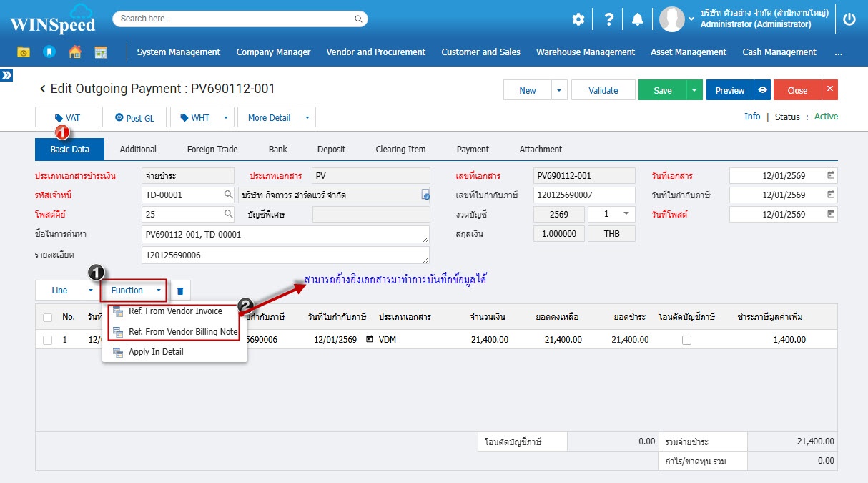Open the accounting period month dropdown
The image size is (868, 483).
[626, 214]
